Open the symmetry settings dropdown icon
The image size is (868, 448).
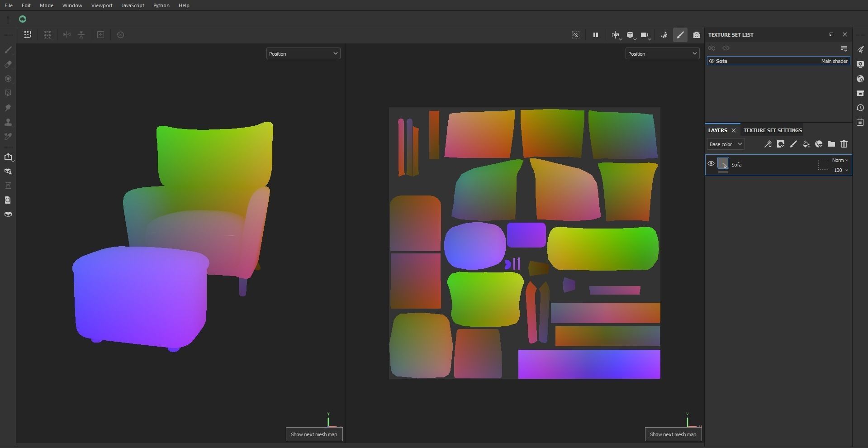coord(616,35)
